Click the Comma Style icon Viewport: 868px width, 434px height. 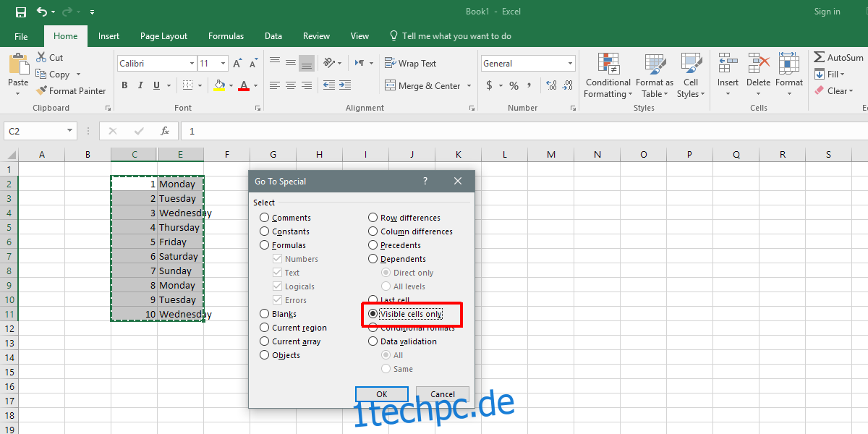530,85
